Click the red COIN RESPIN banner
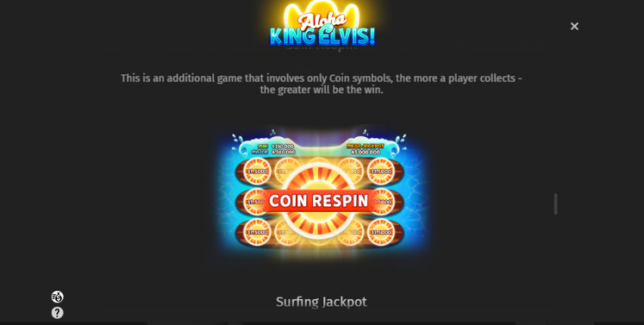 click(x=318, y=201)
